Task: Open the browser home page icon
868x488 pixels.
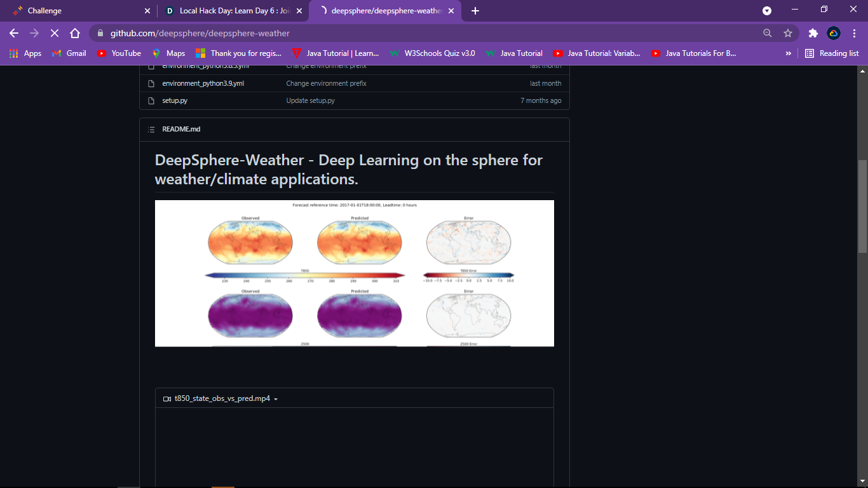Action: pos(75,33)
